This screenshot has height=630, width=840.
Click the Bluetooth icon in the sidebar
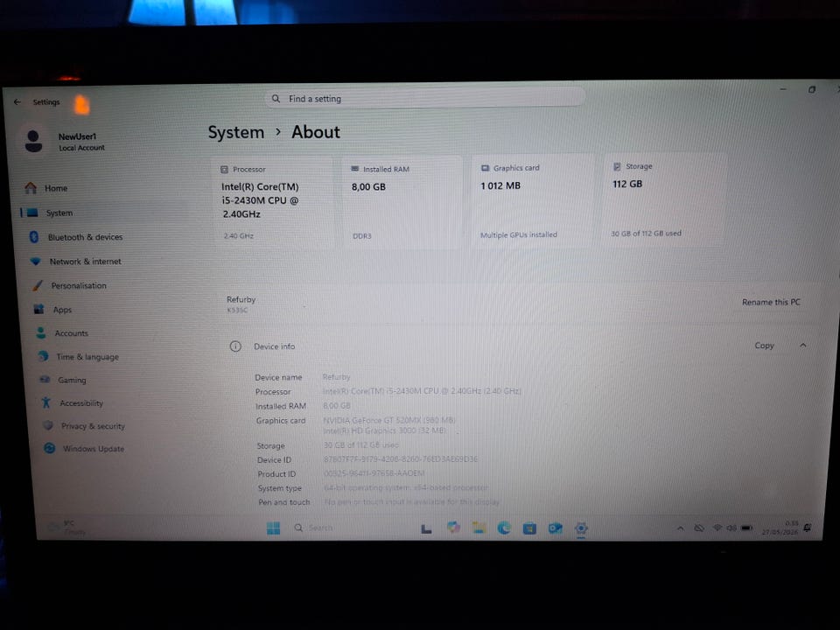34,237
